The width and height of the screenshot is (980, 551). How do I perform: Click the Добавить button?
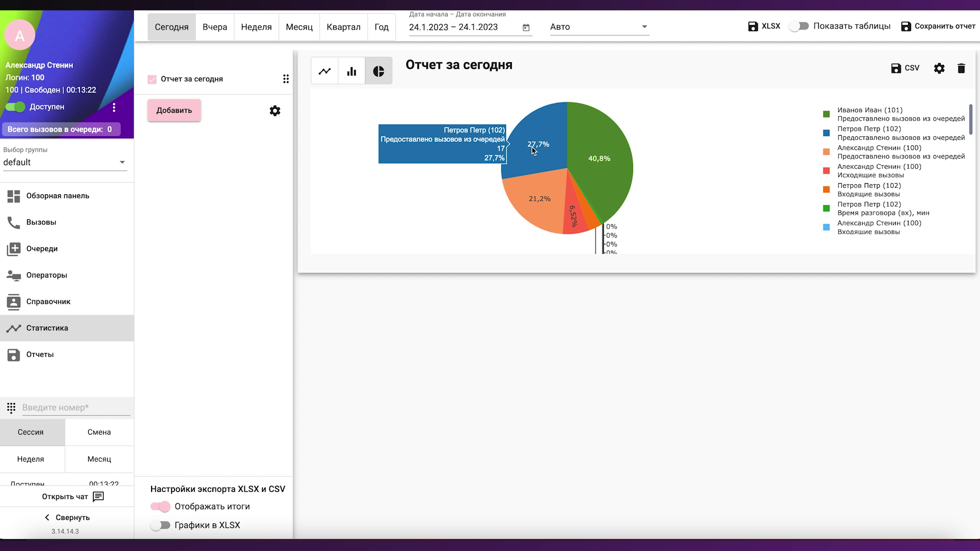174,110
